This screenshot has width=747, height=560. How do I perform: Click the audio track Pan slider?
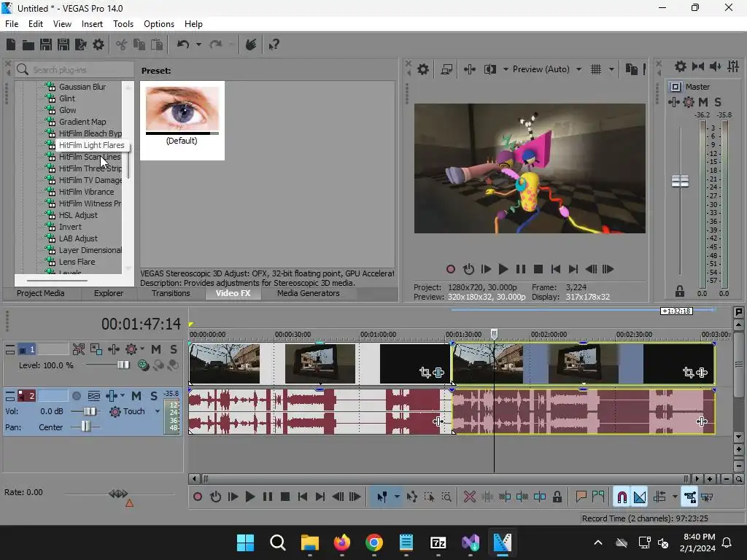pos(85,427)
